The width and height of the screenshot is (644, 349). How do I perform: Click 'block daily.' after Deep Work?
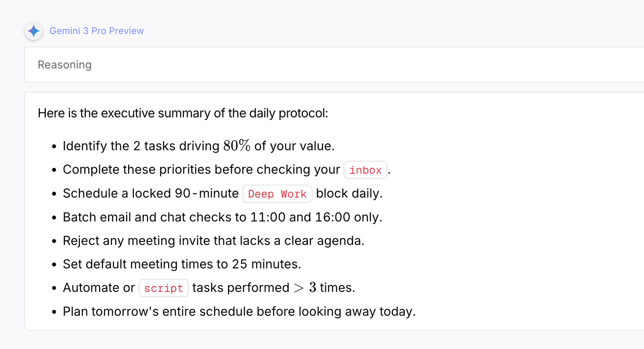349,193
